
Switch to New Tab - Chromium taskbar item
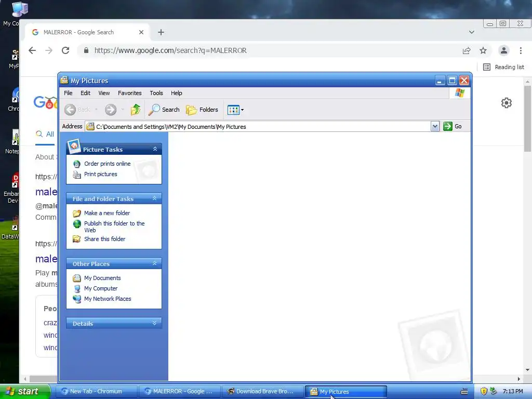click(96, 392)
